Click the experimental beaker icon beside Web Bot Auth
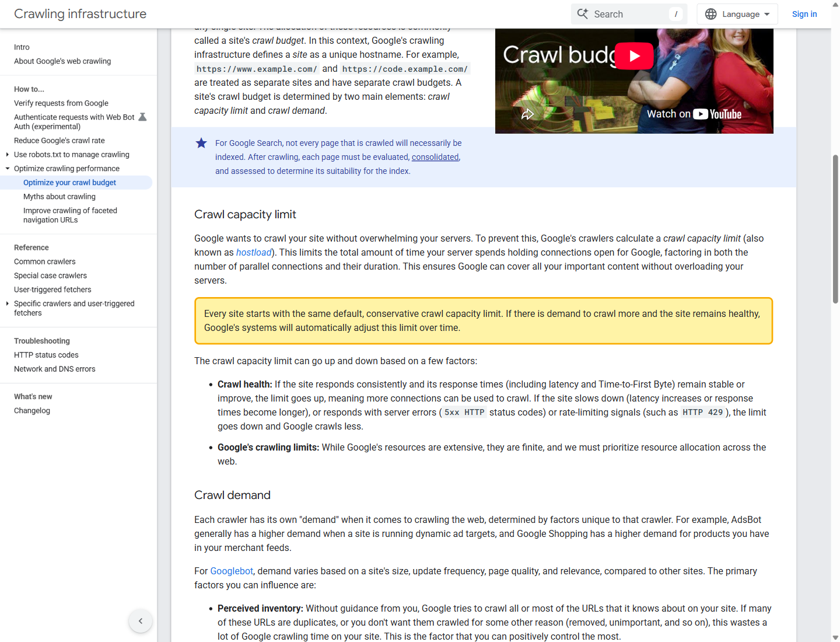The image size is (840, 642). pos(142,117)
